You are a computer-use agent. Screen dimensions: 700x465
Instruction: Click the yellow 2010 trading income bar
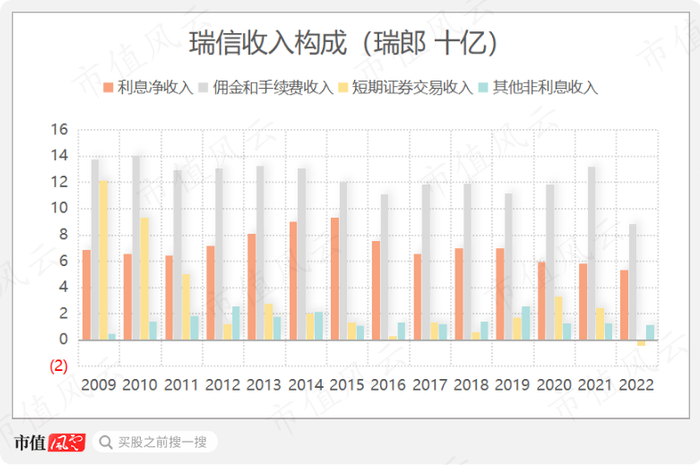(145, 279)
